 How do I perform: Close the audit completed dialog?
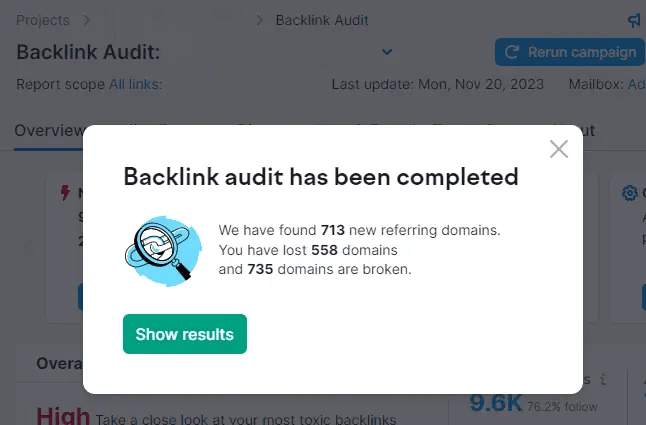559,149
